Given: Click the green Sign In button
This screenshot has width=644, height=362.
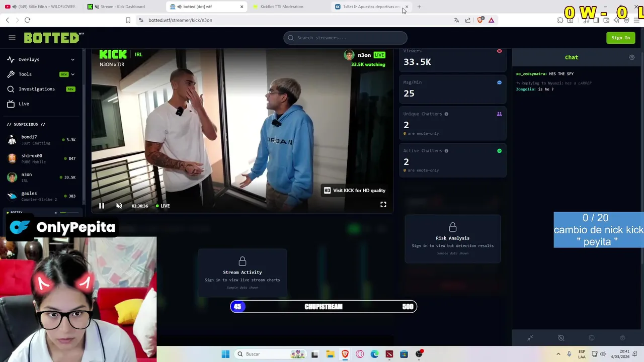Looking at the screenshot, I should [620, 38].
